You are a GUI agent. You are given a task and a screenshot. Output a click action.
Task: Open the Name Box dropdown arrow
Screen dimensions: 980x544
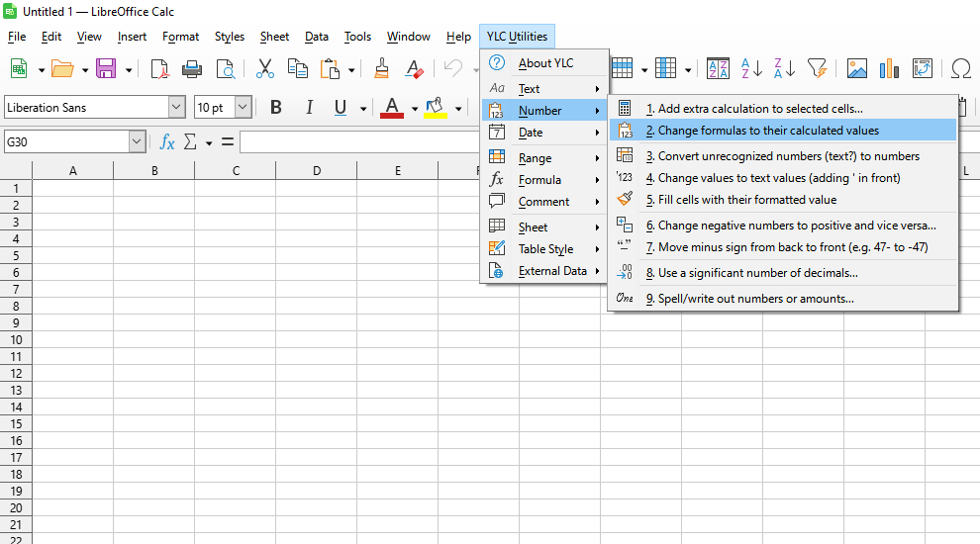pos(137,142)
